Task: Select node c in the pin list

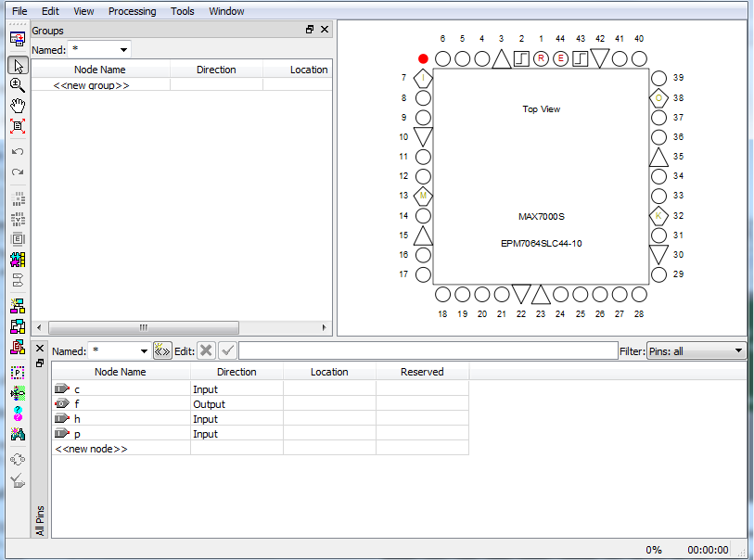Action: pyautogui.click(x=77, y=389)
